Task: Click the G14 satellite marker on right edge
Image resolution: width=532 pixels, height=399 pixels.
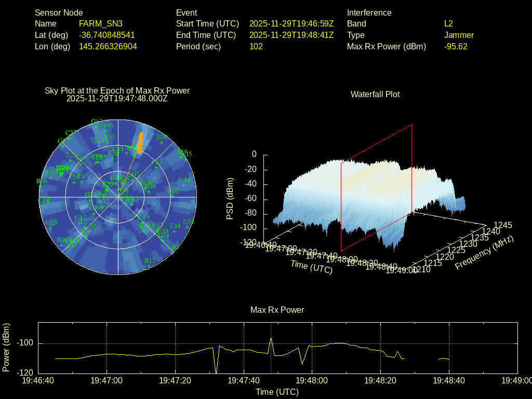Action: click(184, 184)
